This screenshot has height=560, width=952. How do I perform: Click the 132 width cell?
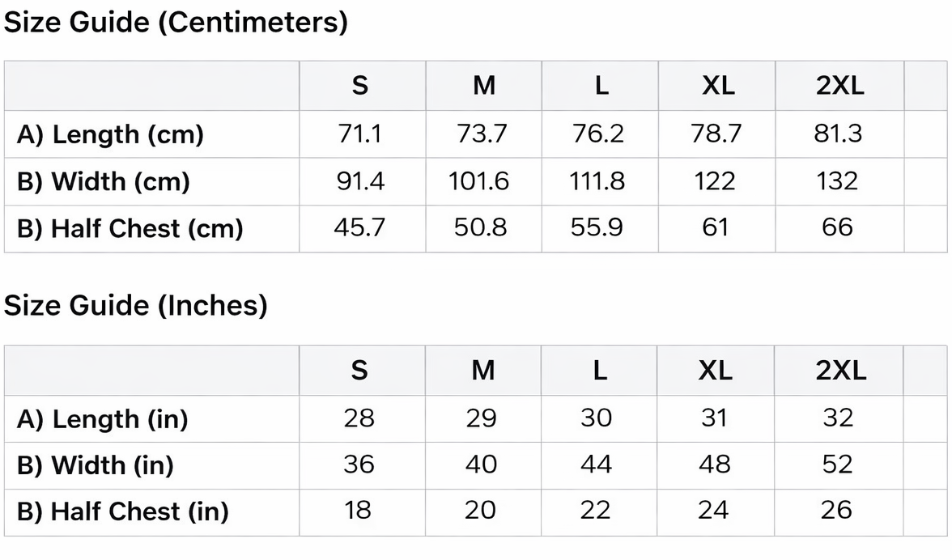click(x=837, y=180)
